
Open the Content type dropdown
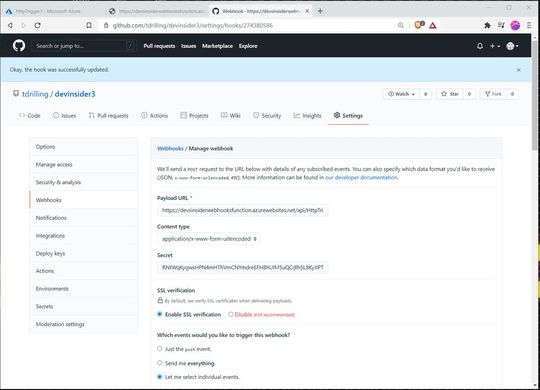(x=209, y=239)
